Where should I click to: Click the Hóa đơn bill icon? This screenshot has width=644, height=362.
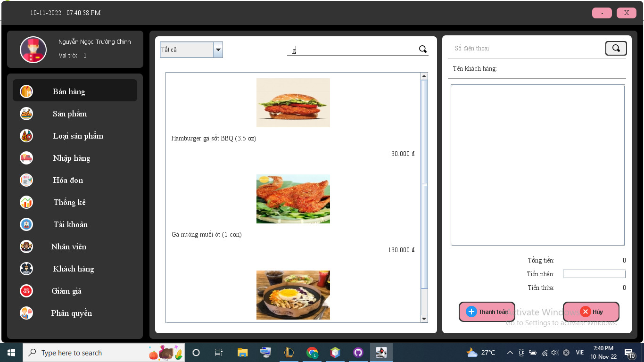[26, 180]
